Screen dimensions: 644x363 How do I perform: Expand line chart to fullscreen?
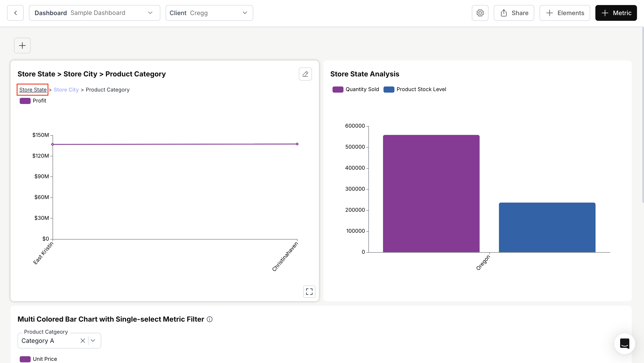click(x=309, y=291)
